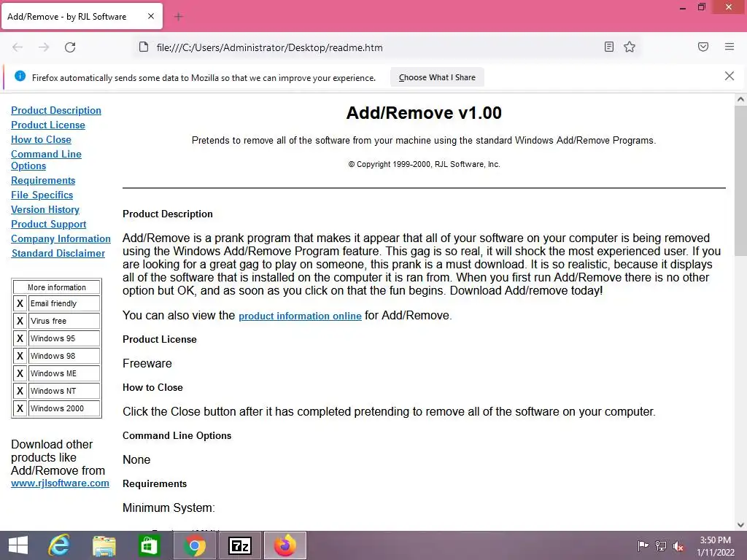
Task: Click the X box beside Windows NT
Action: tap(20, 391)
